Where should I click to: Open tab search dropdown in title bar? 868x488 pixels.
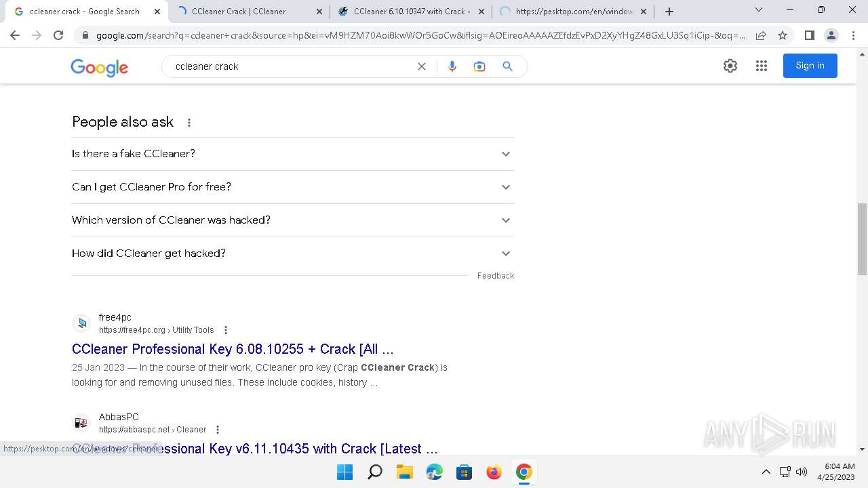pyautogui.click(x=759, y=9)
